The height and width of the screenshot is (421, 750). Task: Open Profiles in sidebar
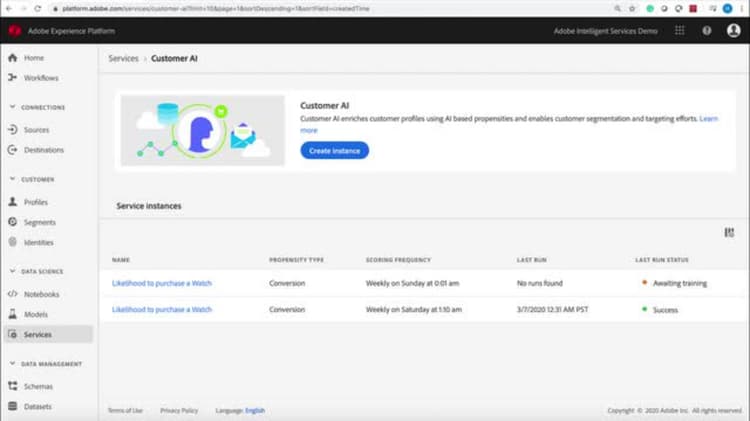(x=36, y=202)
